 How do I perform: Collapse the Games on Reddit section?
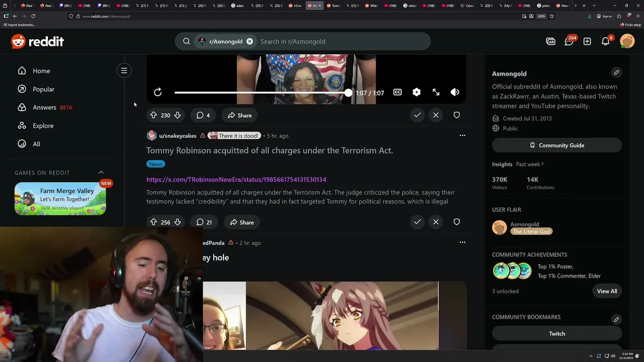(x=101, y=172)
